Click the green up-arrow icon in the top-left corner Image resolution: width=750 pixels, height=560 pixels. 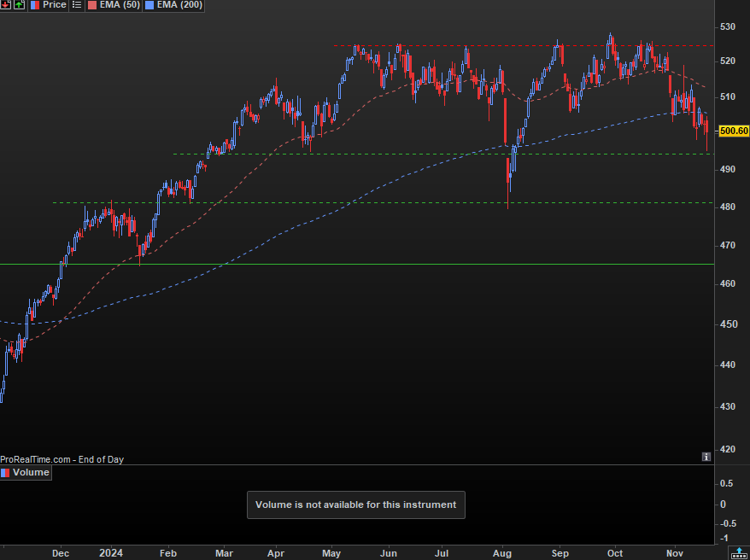19,5
